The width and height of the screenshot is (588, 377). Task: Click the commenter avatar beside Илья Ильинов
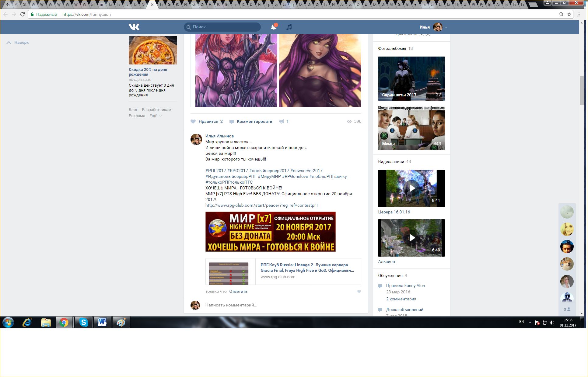tap(196, 139)
